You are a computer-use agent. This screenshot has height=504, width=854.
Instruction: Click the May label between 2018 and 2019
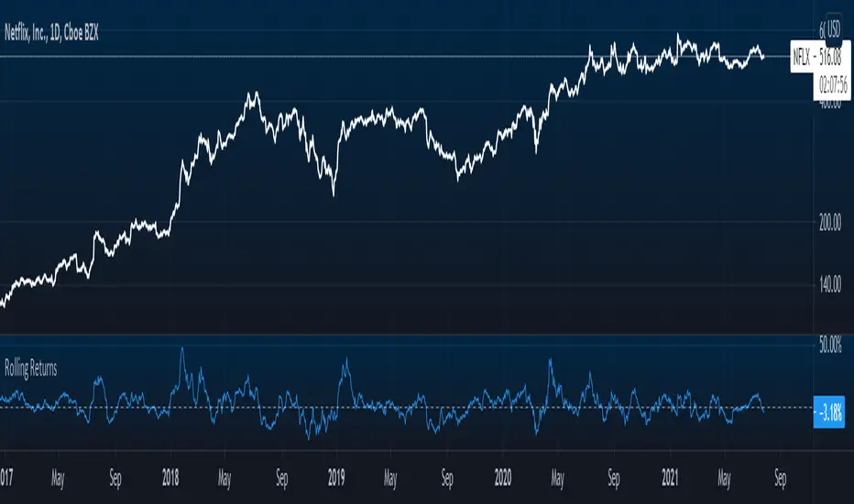click(224, 479)
